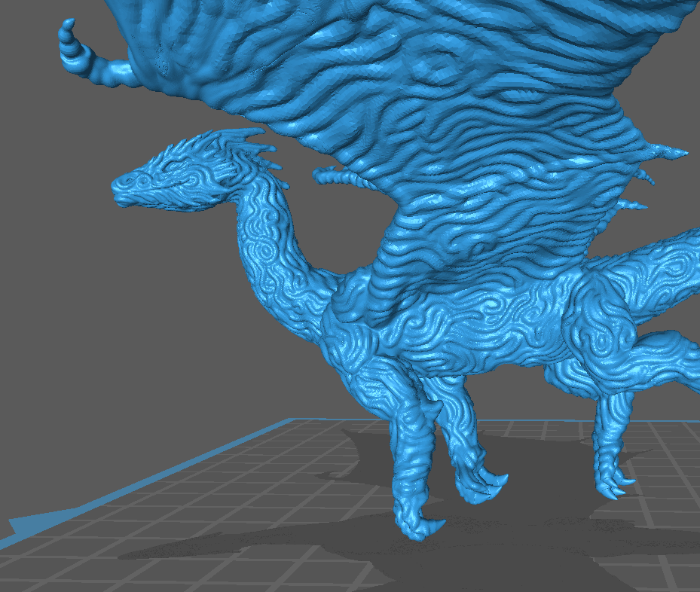Image resolution: width=700 pixels, height=592 pixels.
Task: Select the dragon's chest area
Action: pyautogui.click(x=354, y=331)
